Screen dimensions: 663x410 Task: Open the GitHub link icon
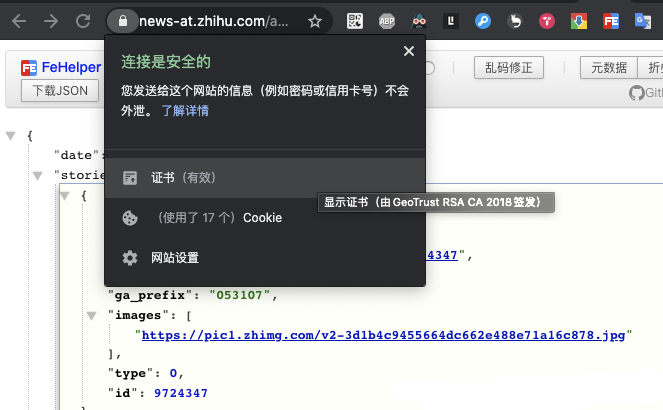(x=637, y=93)
